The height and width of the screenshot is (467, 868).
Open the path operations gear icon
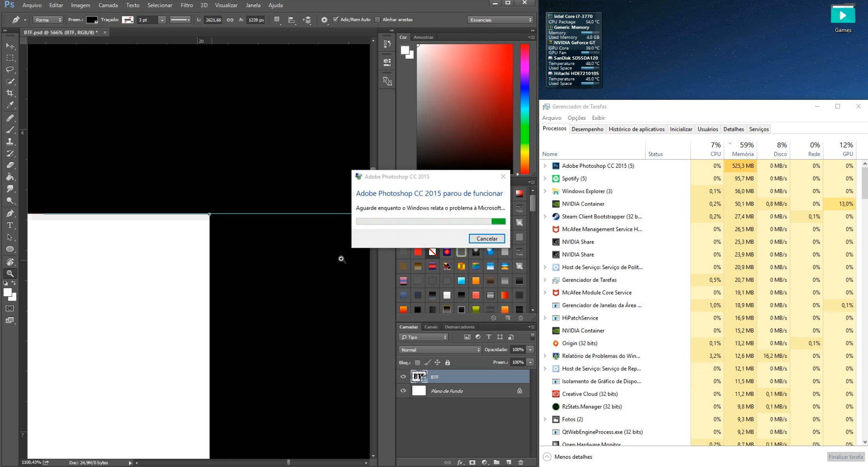coord(324,20)
